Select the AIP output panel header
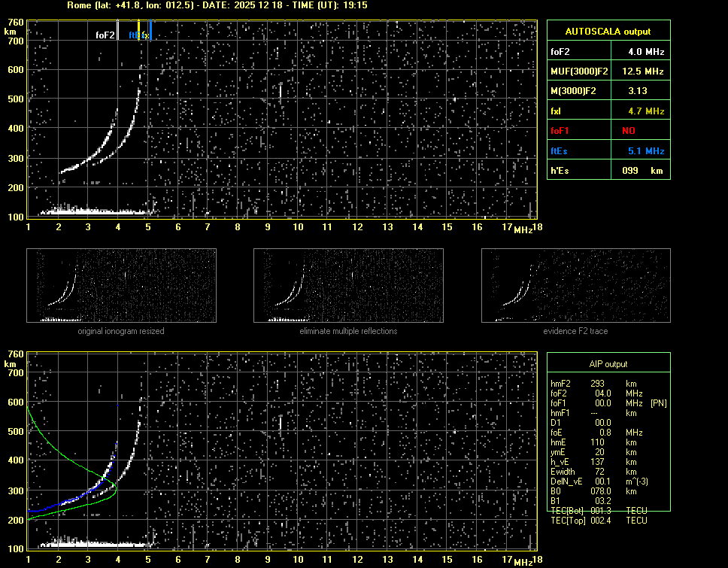Image resolution: width=728 pixels, height=568 pixels. tap(607, 364)
